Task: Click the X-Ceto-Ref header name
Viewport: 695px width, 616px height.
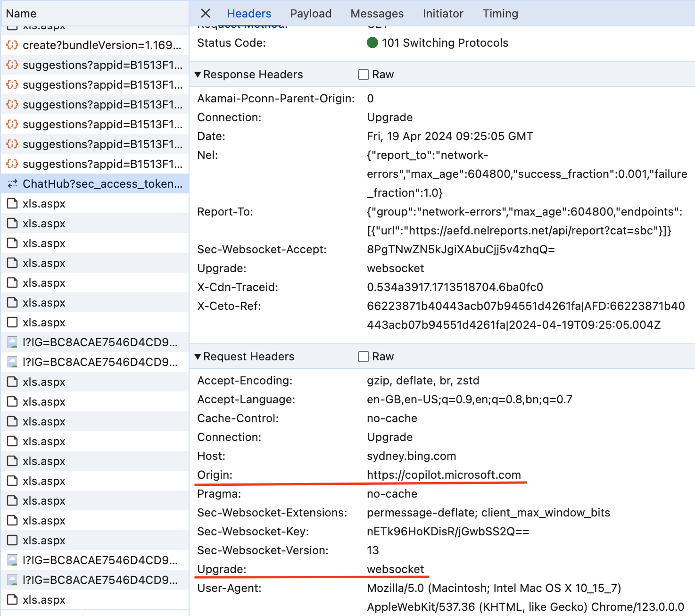Action: pos(229,306)
